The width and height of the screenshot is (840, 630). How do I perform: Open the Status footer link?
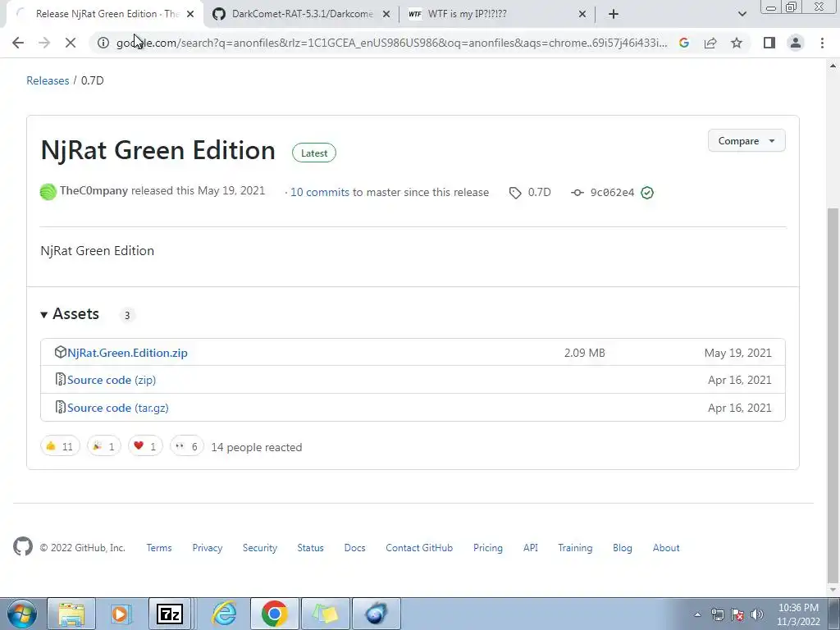tap(311, 548)
